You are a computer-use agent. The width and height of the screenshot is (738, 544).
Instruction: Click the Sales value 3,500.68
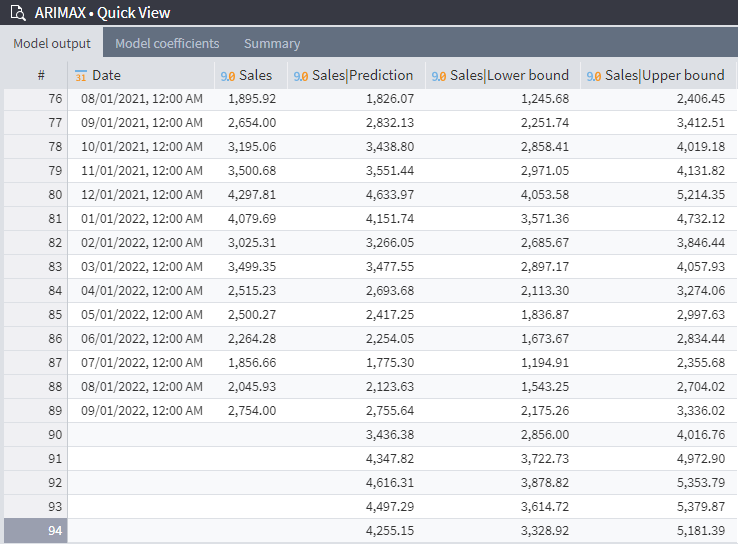[x=252, y=171]
